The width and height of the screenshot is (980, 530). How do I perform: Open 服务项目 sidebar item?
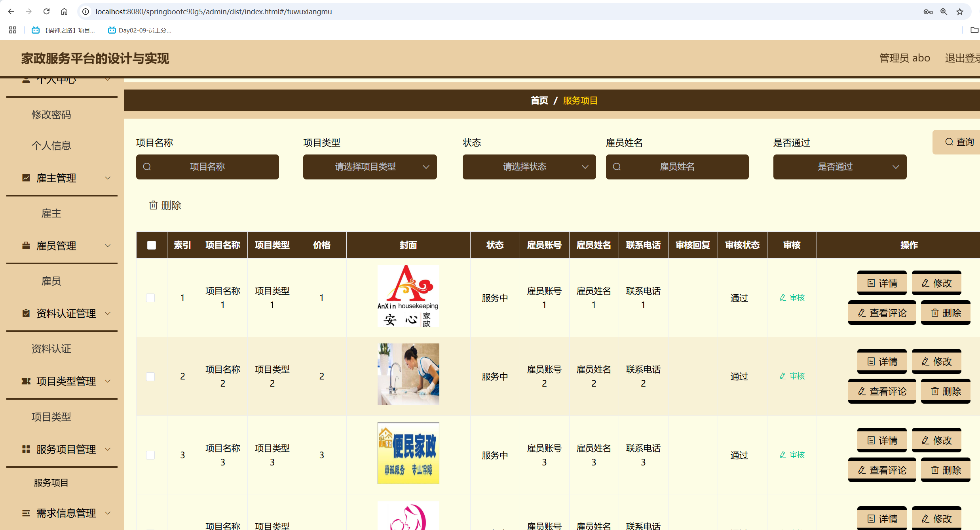coord(51,482)
